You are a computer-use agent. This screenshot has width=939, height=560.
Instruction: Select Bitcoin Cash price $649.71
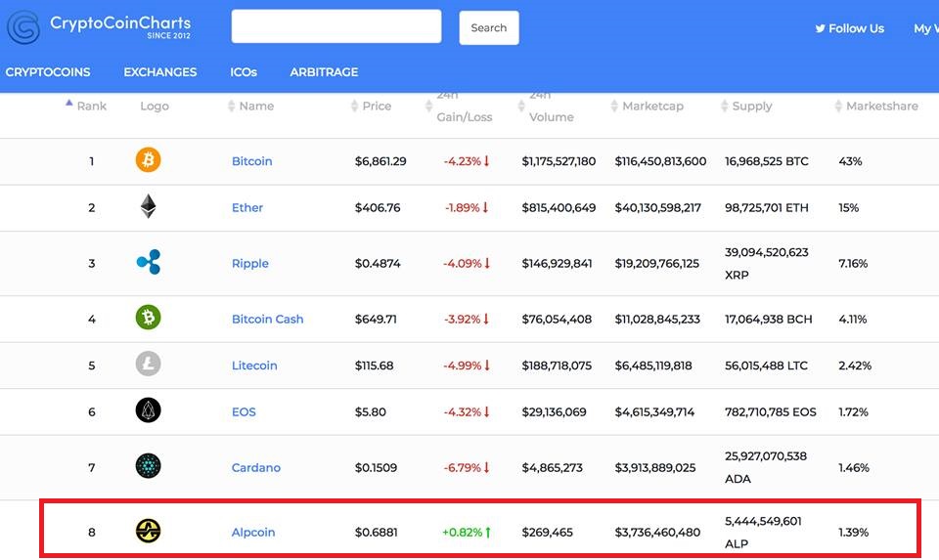tap(376, 319)
